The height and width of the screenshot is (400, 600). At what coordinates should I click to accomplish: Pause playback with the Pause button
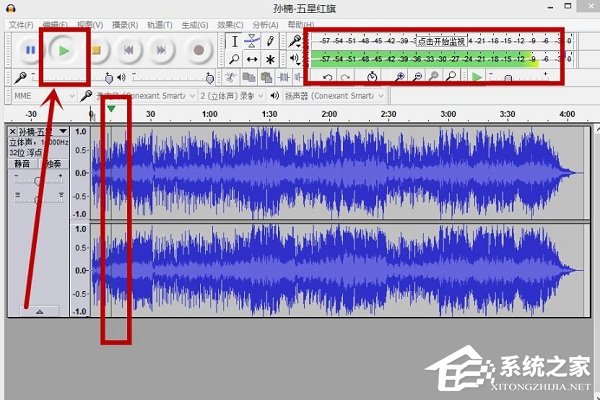pyautogui.click(x=30, y=50)
